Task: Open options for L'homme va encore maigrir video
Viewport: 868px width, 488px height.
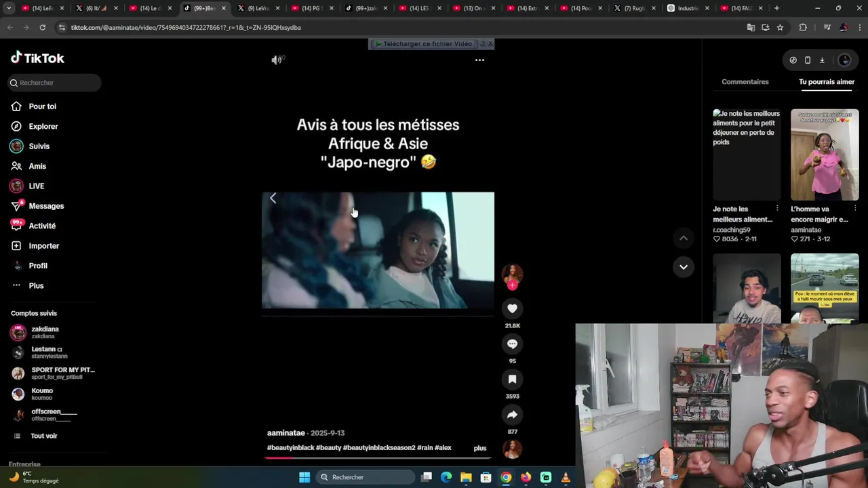Action: 855,209
